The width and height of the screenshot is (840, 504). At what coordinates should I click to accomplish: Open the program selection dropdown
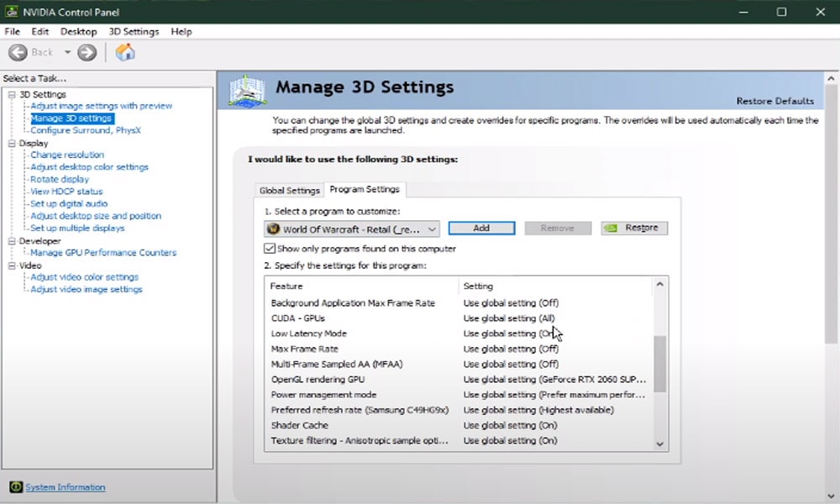[352, 228]
